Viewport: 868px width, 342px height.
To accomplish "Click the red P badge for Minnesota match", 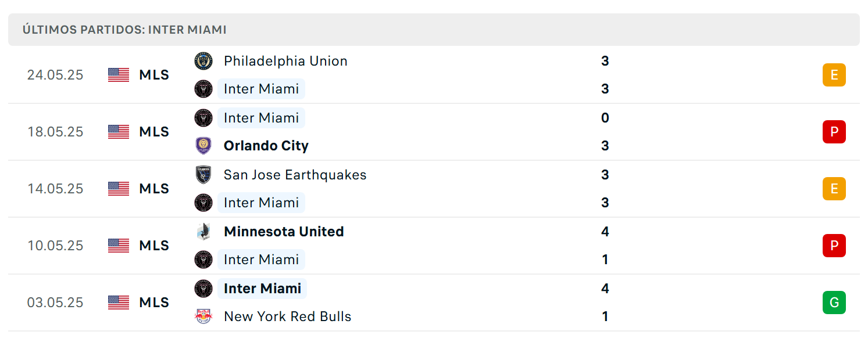I will pos(834,246).
